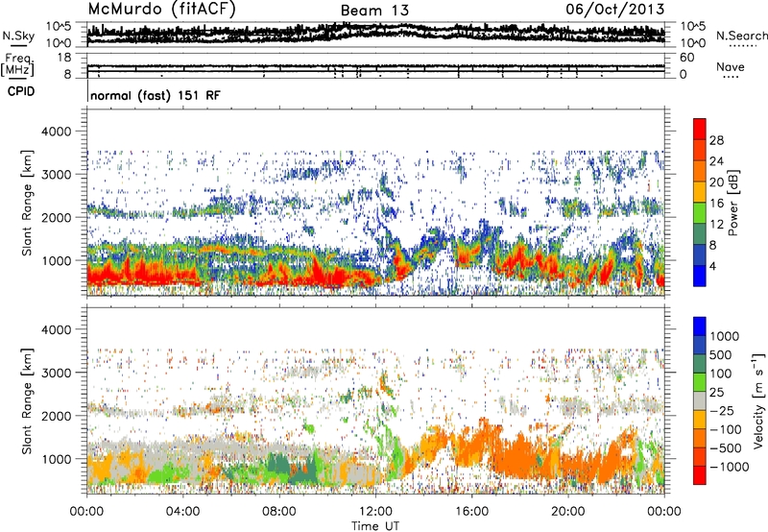Click 'normal (fast) 151 RF' text
Screen dimensions: 768x532
(156, 95)
